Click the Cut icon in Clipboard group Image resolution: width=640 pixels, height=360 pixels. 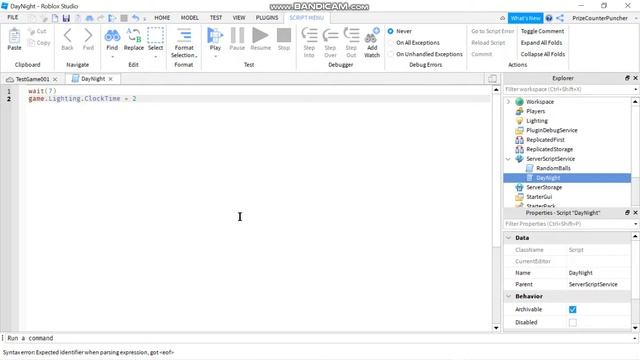tap(31, 31)
